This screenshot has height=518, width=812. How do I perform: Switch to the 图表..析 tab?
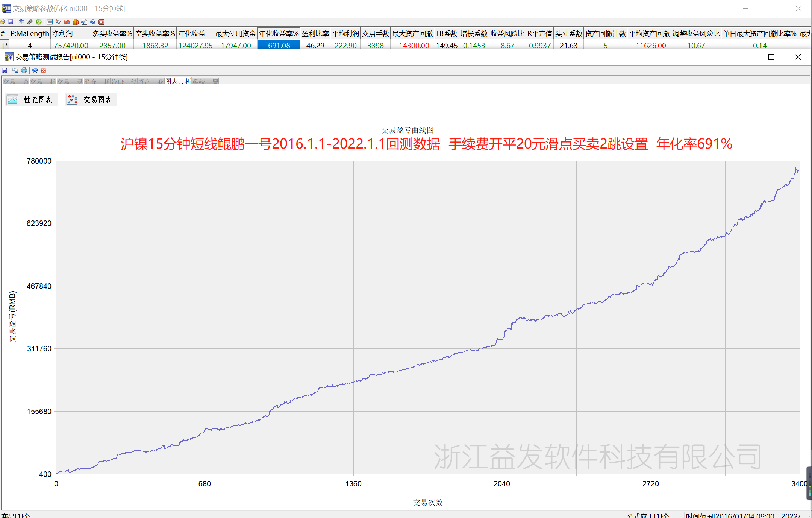pos(178,82)
